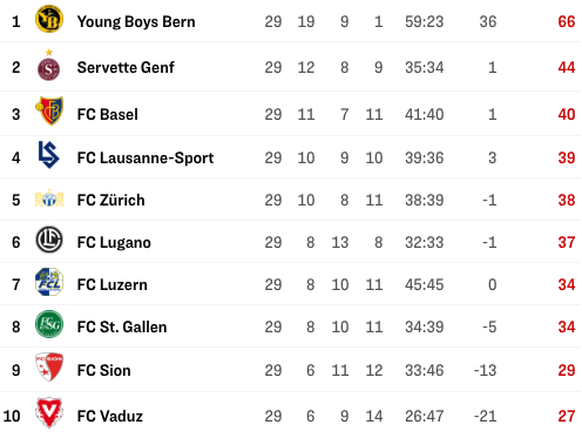Click the FC Vaduz team name

pos(110,416)
